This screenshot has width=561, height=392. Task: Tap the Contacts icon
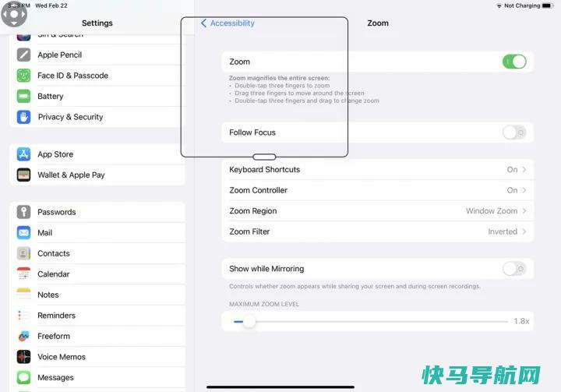click(23, 253)
